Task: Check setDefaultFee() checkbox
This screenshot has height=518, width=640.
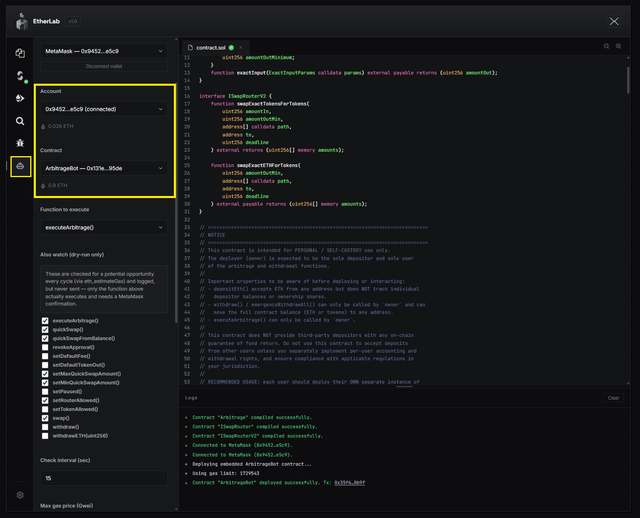Action: pos(45,356)
